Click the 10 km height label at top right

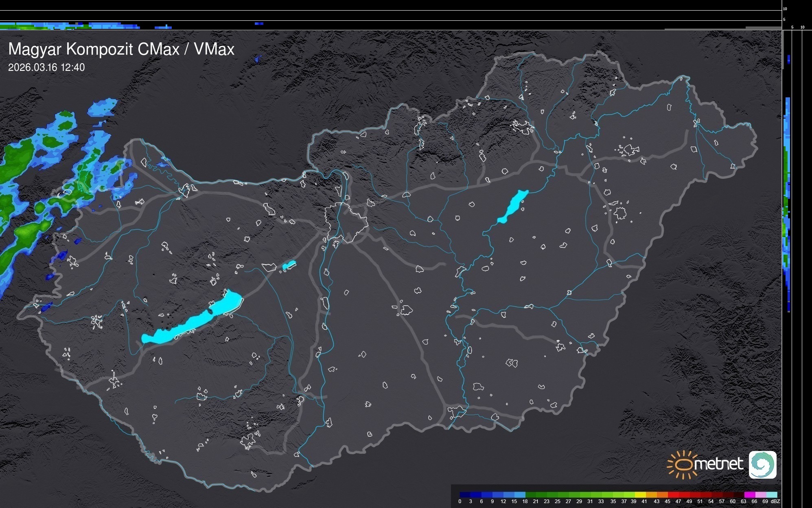785,9
